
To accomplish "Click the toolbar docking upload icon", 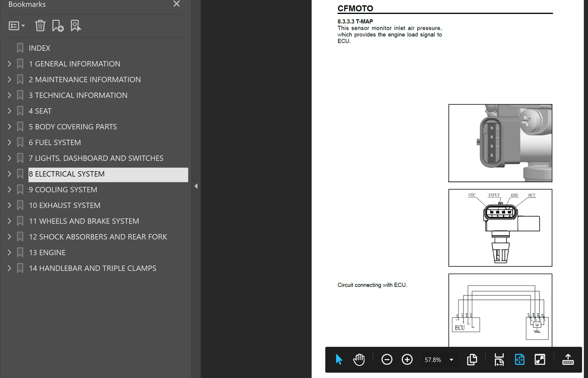I will tap(568, 360).
